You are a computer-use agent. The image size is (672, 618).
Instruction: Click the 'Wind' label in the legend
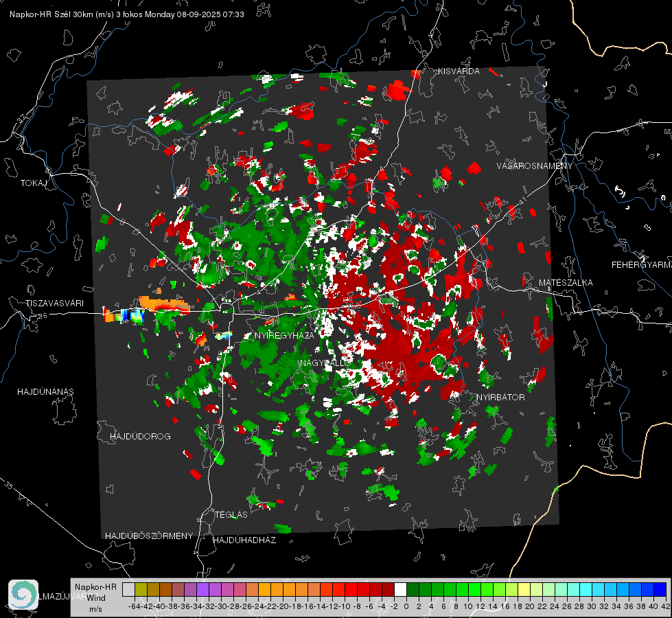[x=96, y=598]
